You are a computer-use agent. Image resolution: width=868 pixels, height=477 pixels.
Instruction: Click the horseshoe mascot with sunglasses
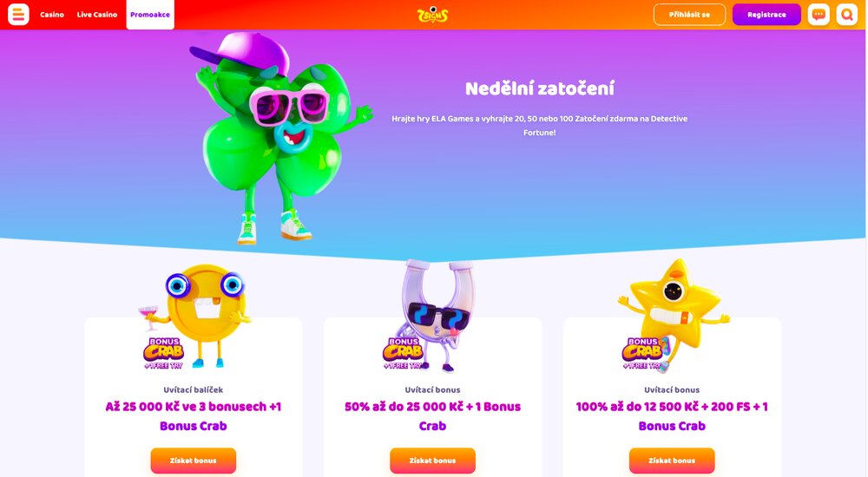(431, 316)
